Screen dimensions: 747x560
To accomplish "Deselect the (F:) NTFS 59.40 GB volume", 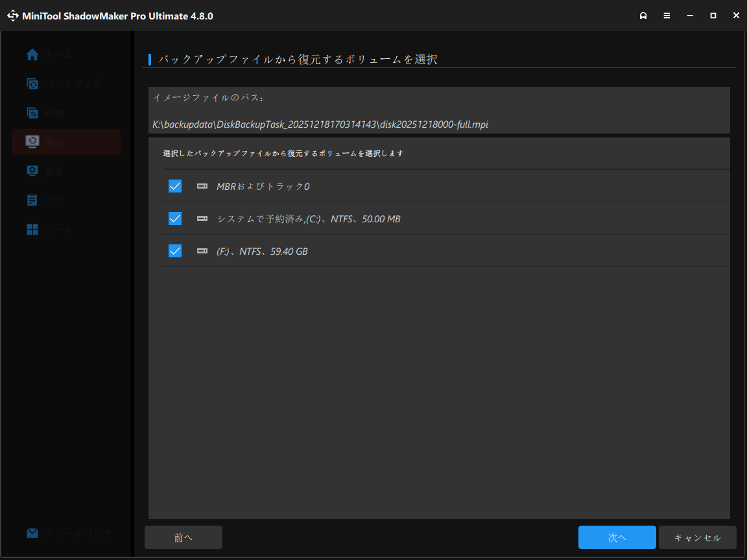I will point(174,251).
